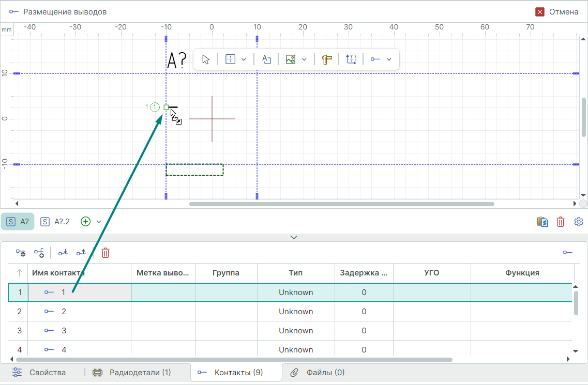Click the add contact group icon
588x385 pixels.
click(39, 253)
